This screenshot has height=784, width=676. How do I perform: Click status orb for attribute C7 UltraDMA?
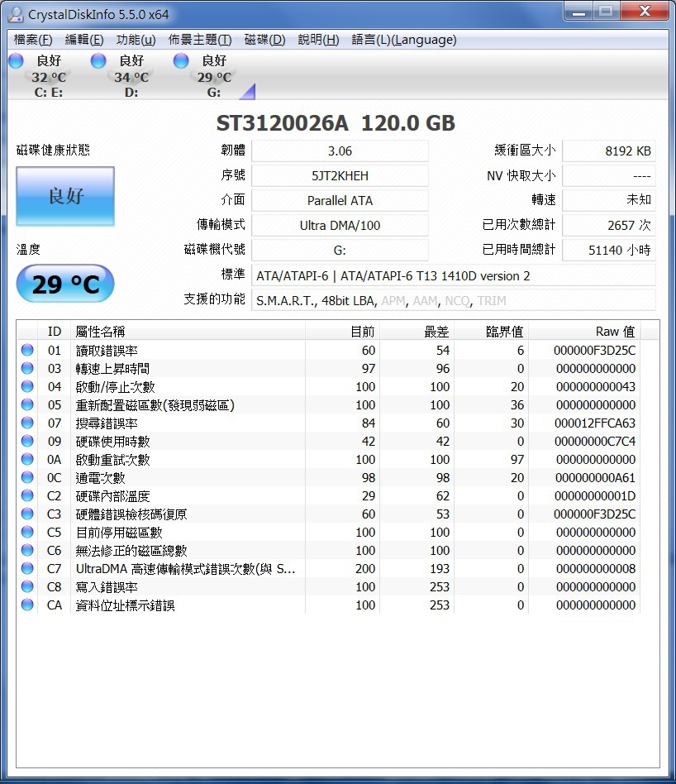click(x=27, y=568)
